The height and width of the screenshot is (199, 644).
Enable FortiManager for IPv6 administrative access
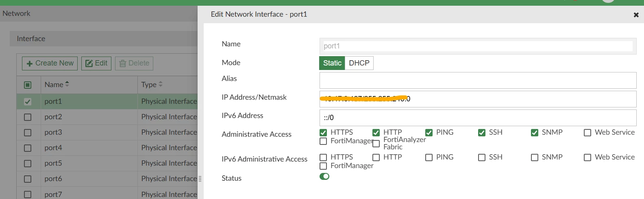(323, 166)
